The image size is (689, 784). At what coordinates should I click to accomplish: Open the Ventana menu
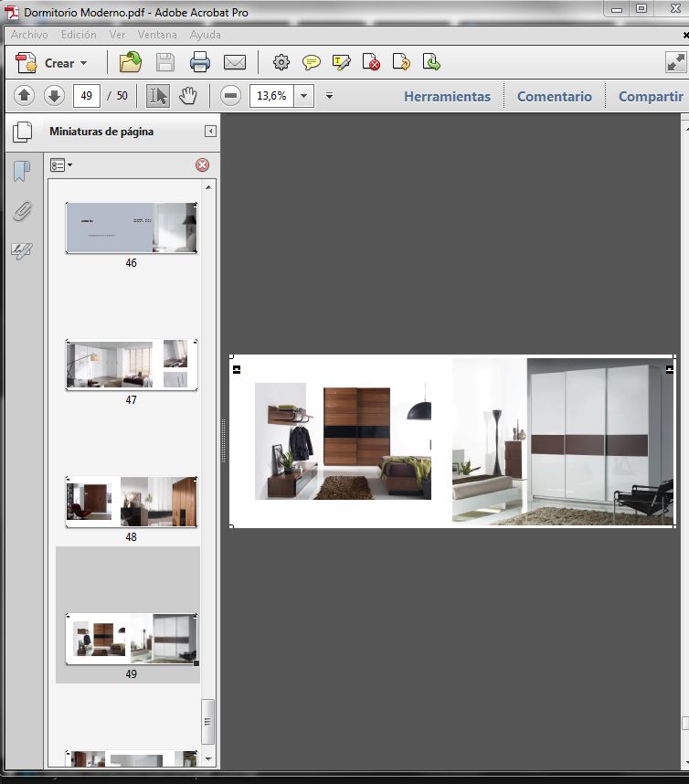pyautogui.click(x=157, y=35)
